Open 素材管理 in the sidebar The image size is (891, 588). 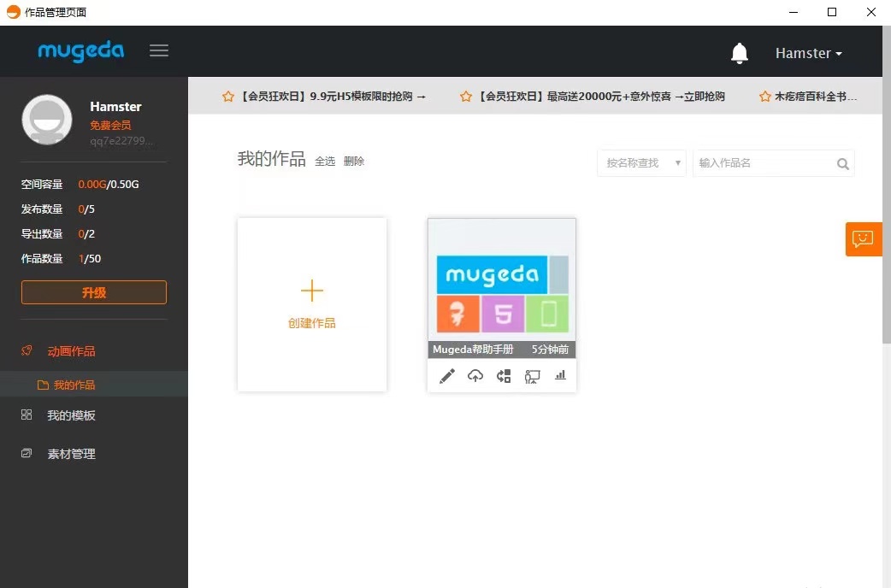click(x=71, y=454)
